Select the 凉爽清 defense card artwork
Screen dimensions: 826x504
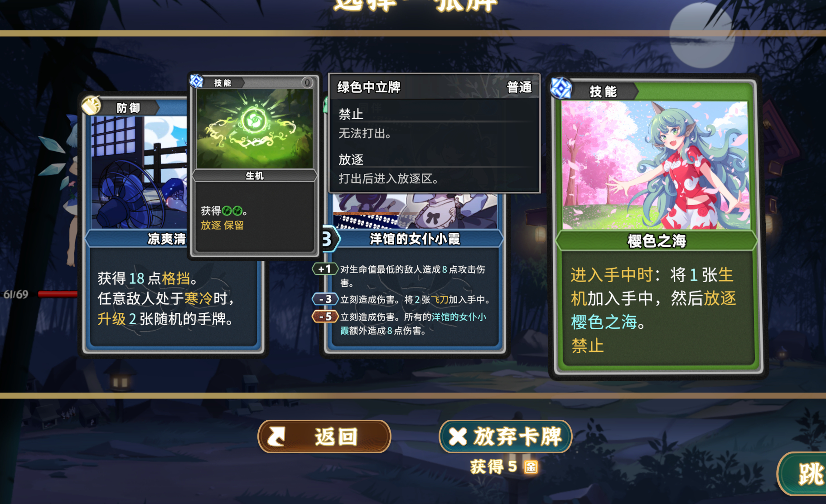(x=139, y=173)
